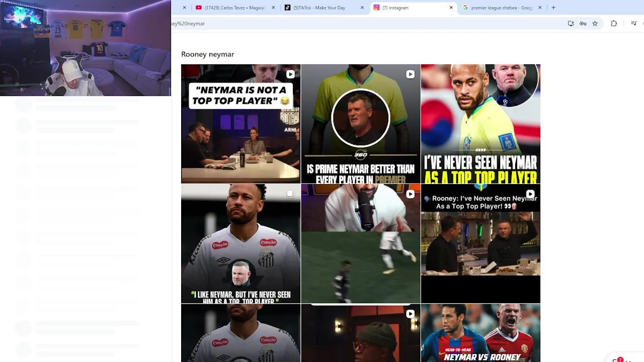
Task: Click the TikTok favicon on its tab
Action: pos(287,8)
